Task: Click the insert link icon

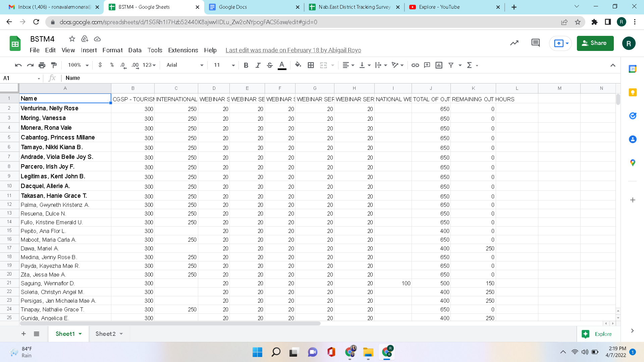Action: click(x=415, y=65)
